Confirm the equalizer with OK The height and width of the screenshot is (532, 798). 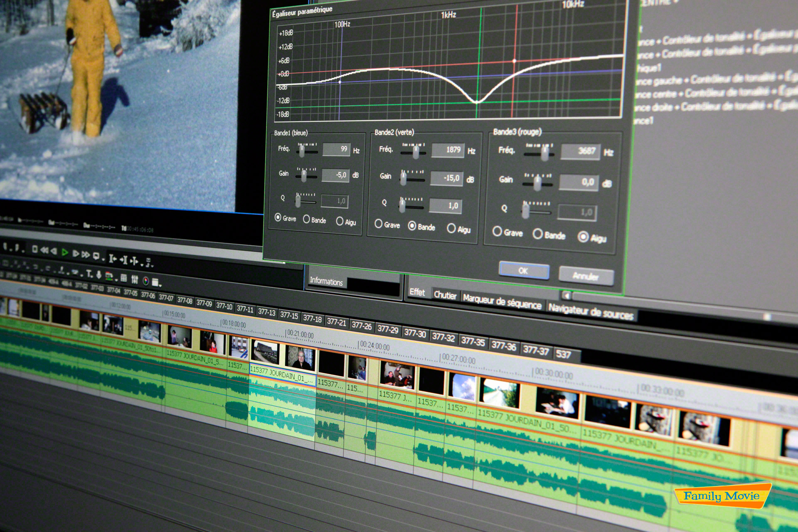coord(524,271)
